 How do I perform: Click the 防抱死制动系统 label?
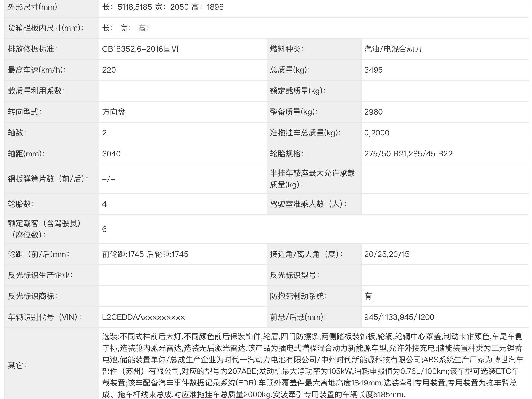pyautogui.click(x=298, y=296)
